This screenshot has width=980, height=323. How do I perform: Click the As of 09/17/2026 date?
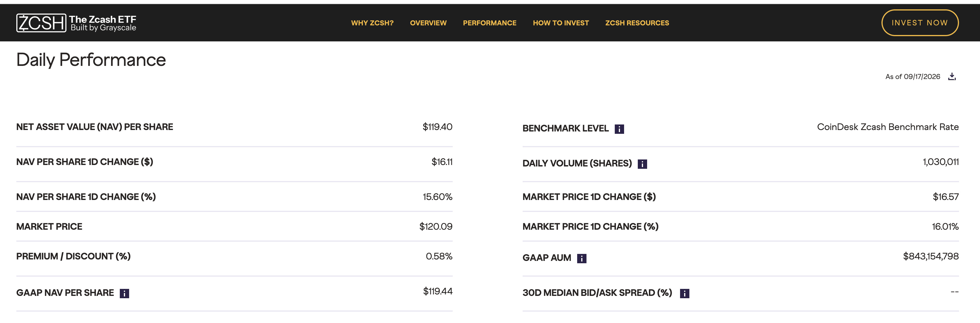(x=912, y=76)
